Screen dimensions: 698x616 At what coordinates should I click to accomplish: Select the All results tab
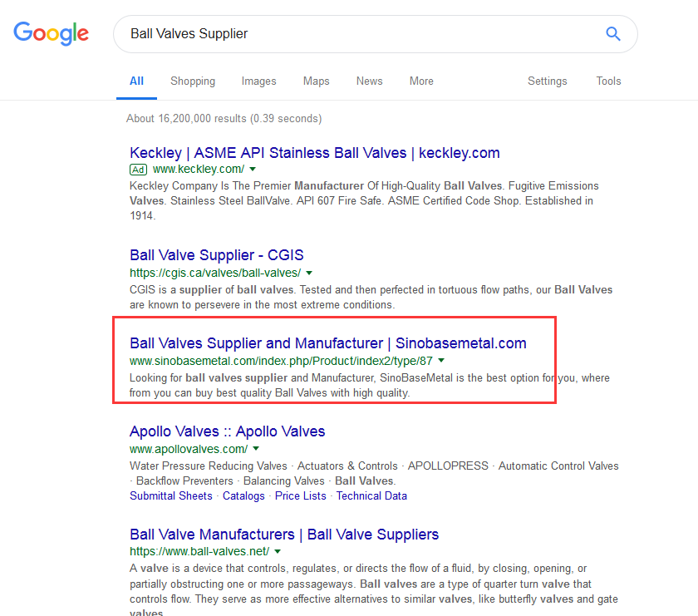point(136,81)
